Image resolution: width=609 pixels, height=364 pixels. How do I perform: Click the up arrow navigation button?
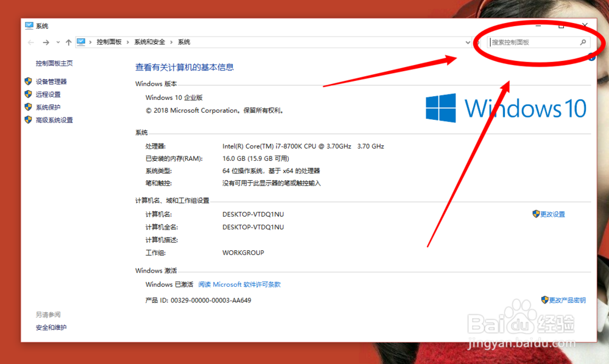pos(68,41)
